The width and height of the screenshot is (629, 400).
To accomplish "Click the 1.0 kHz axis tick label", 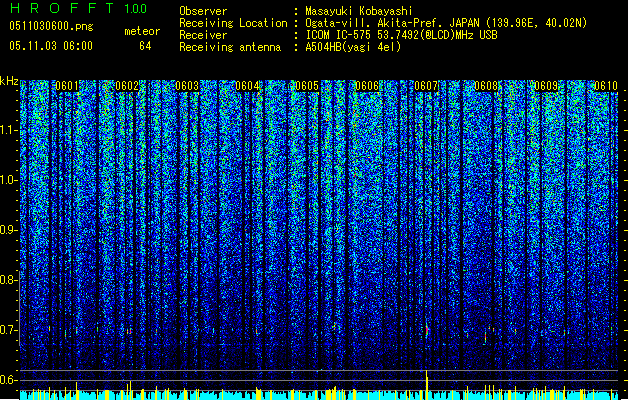I will coord(9,180).
